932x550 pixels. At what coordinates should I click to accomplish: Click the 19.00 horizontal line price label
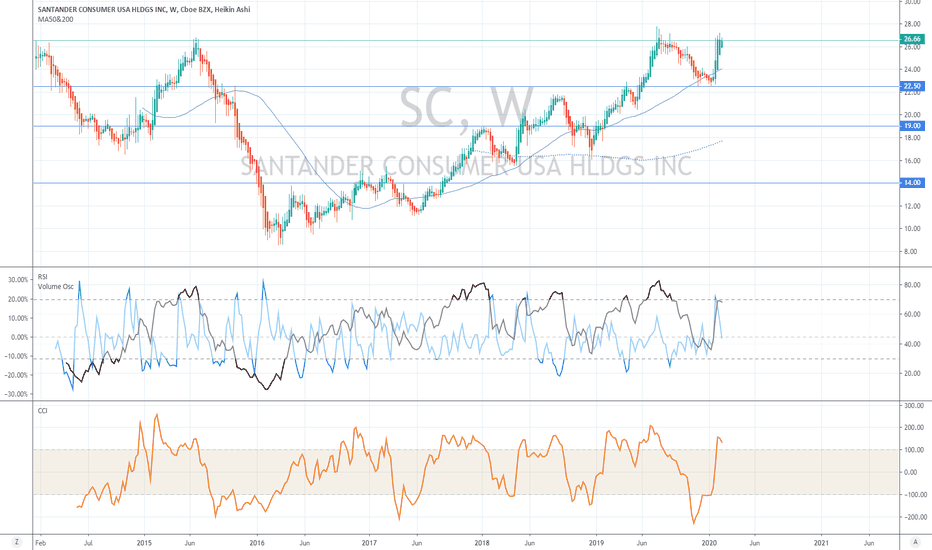click(x=912, y=126)
